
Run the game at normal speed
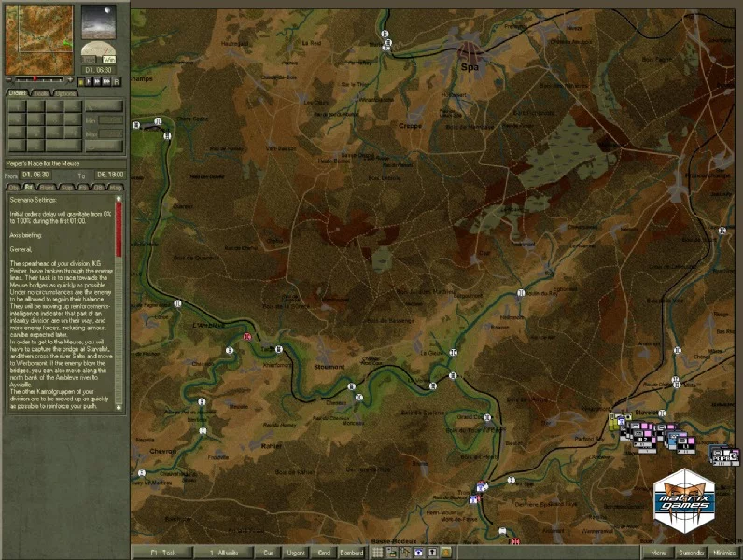tap(89, 82)
